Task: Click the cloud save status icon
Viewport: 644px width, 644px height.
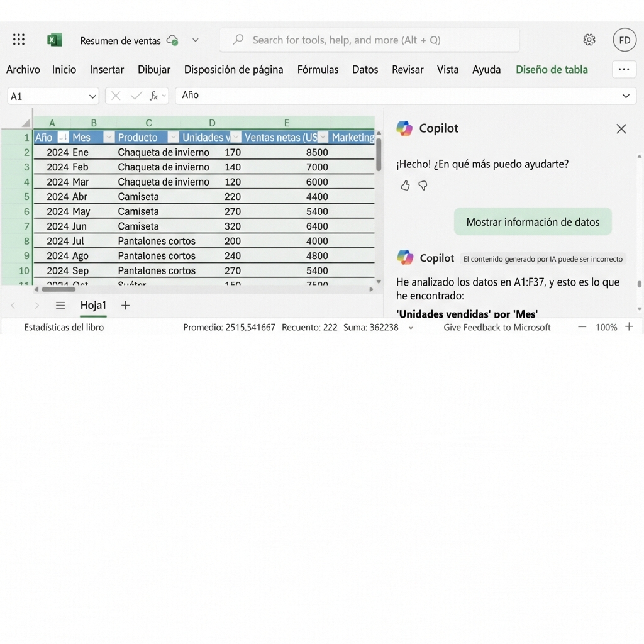Action: pos(171,39)
